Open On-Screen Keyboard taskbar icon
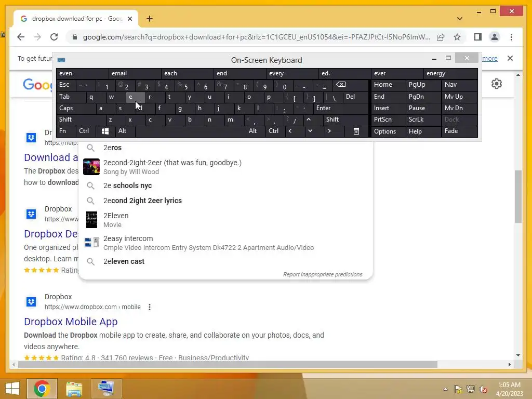Screen dimensions: 532x399 tap(106, 388)
